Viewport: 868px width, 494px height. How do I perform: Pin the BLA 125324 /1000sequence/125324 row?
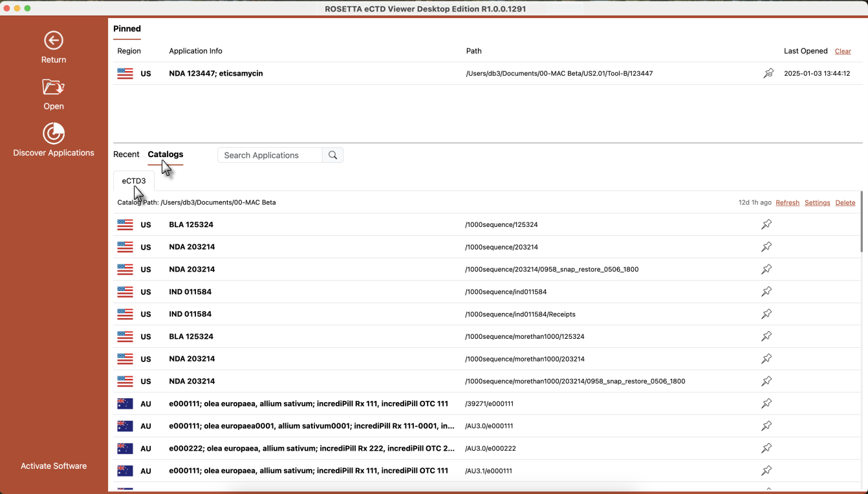pyautogui.click(x=766, y=225)
